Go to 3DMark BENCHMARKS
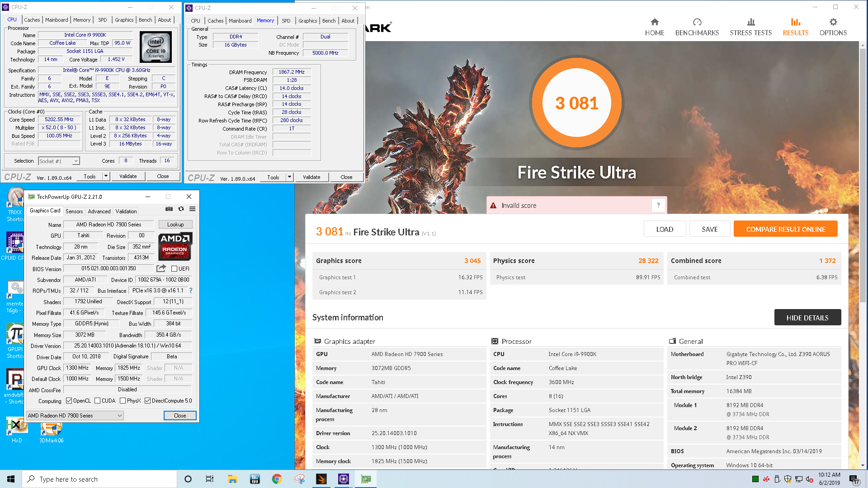Screen dimensions: 868x488 pyautogui.click(x=697, y=27)
